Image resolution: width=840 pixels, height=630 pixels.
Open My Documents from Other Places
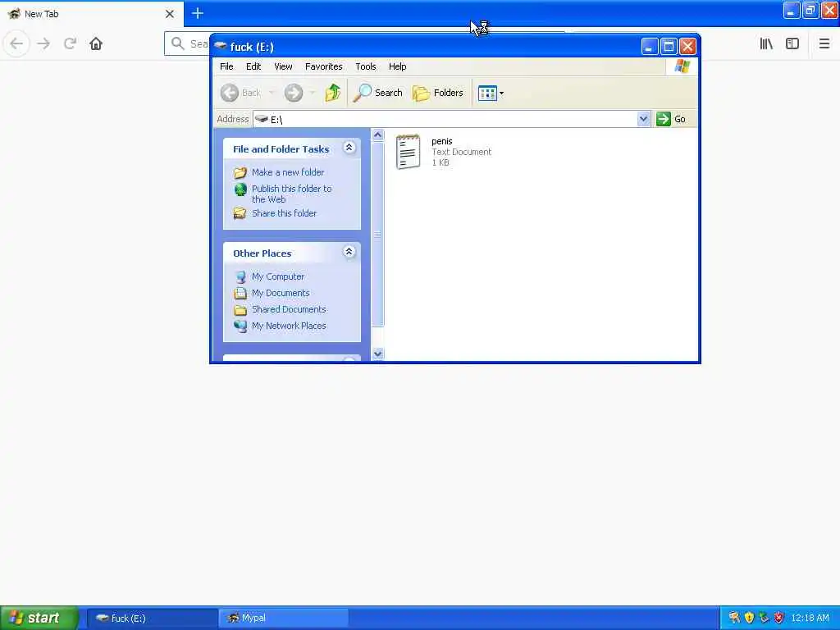pyautogui.click(x=281, y=293)
